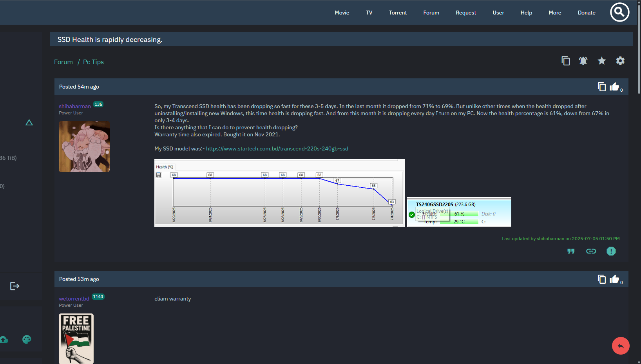Viewport: 641px width, 364px height.
Task: Enlarge the TS240GSSD220S disk info image
Action: (x=459, y=212)
